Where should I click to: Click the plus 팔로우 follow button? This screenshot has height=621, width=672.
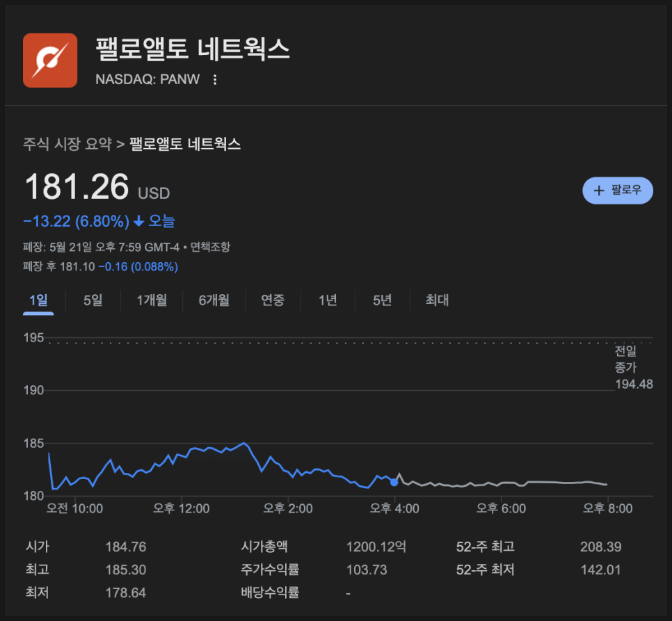(x=618, y=190)
